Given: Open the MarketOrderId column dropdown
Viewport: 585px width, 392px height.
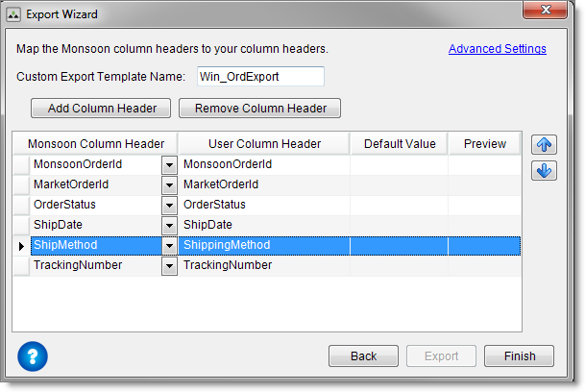Looking at the screenshot, I should point(169,184).
